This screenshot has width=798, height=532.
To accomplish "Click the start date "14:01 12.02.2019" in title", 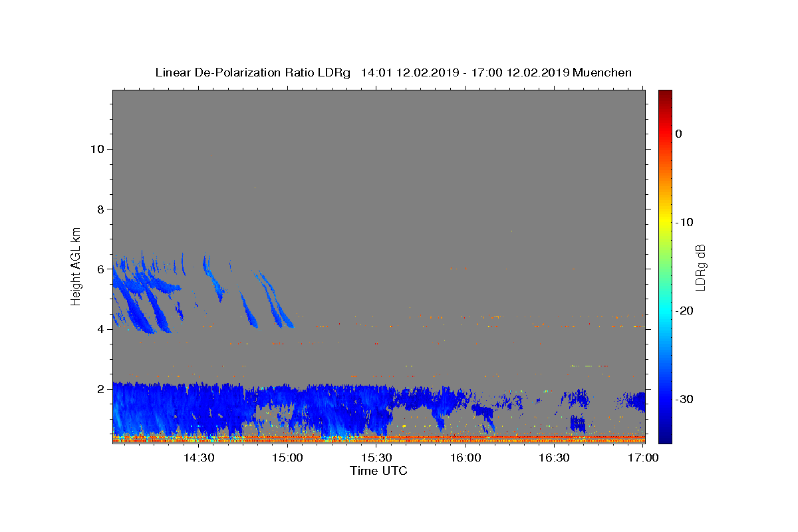I will 410,72.
